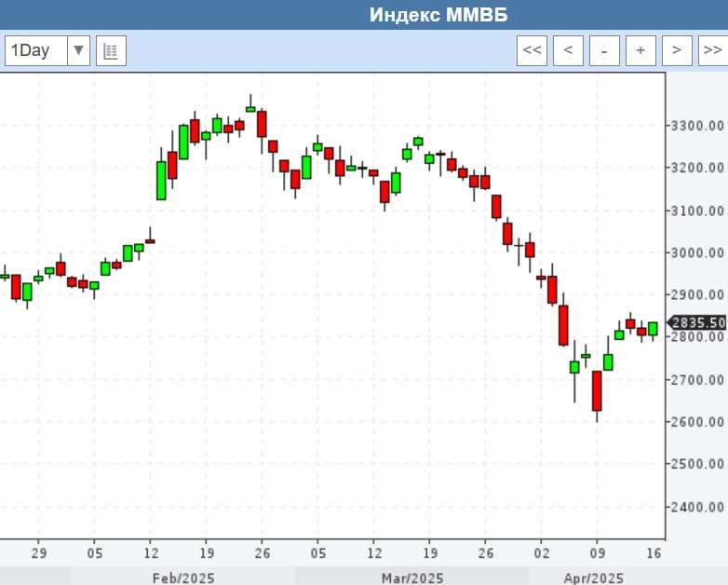Click the Apr/2025 month label
The image size is (728, 585).
(x=593, y=578)
